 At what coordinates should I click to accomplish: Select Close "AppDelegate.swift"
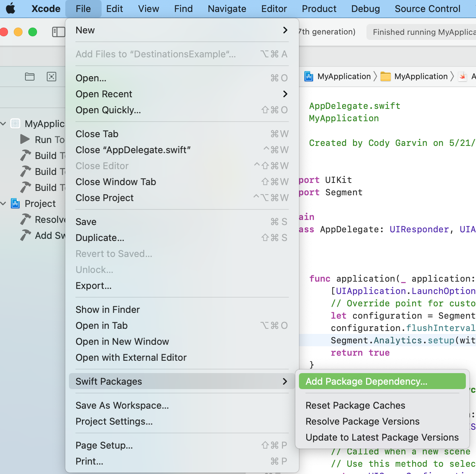[x=182, y=150]
